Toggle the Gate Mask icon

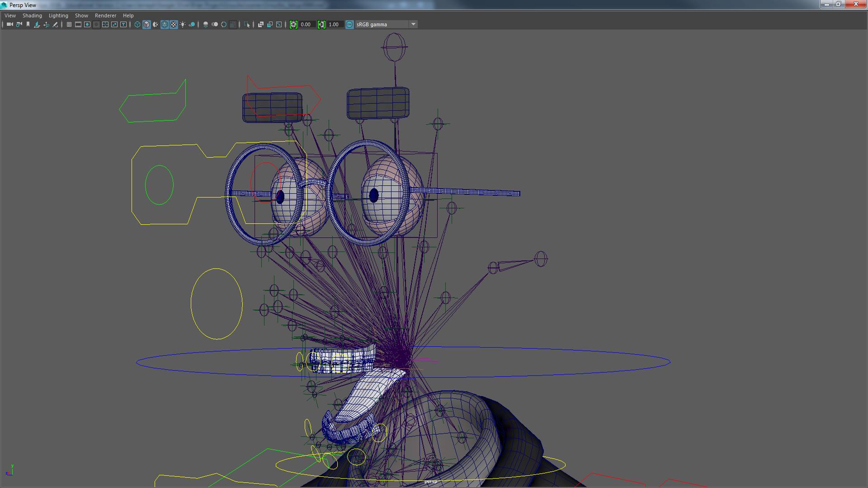point(96,24)
